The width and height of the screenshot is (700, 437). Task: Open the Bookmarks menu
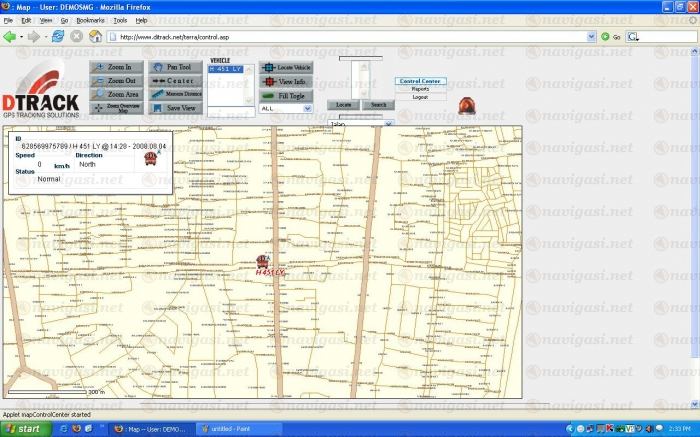click(x=89, y=20)
